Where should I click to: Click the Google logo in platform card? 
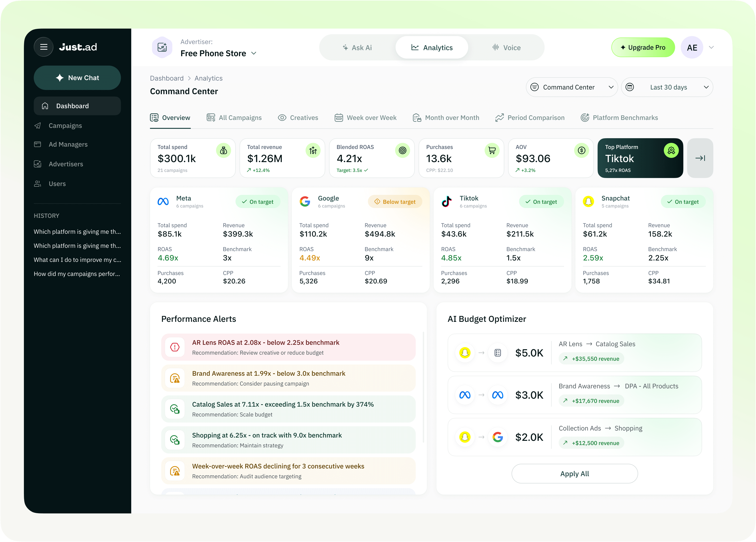[x=305, y=201]
